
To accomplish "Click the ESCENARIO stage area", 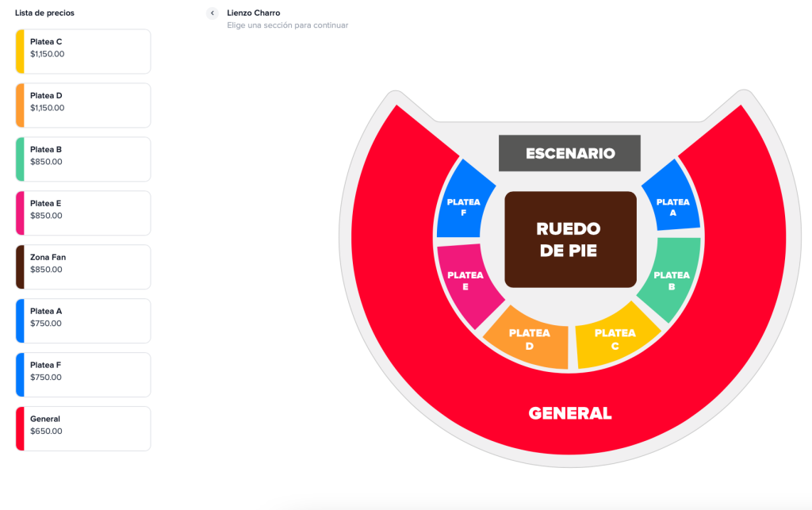I will (x=569, y=153).
